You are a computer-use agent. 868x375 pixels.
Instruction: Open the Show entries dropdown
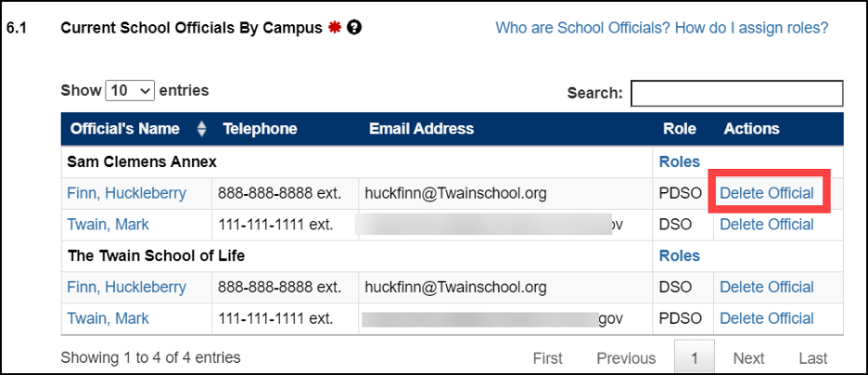click(130, 90)
